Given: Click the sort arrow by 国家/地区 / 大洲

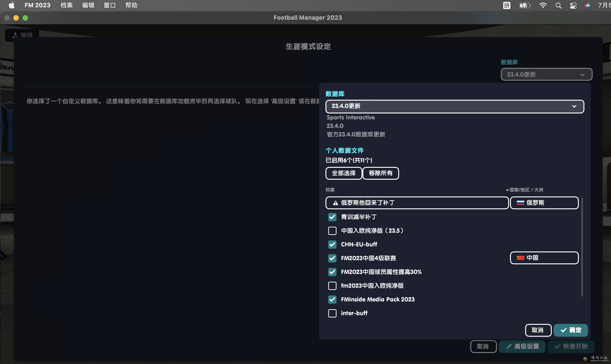Looking at the screenshot, I should [507, 190].
